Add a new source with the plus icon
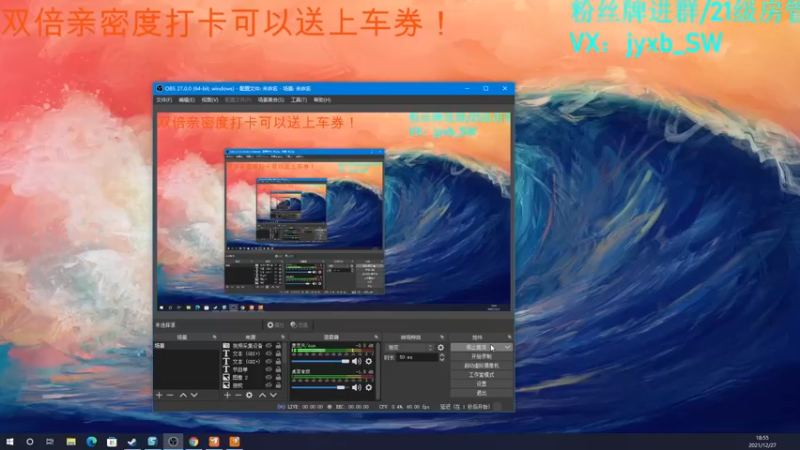The width and height of the screenshot is (800, 450). click(x=227, y=395)
